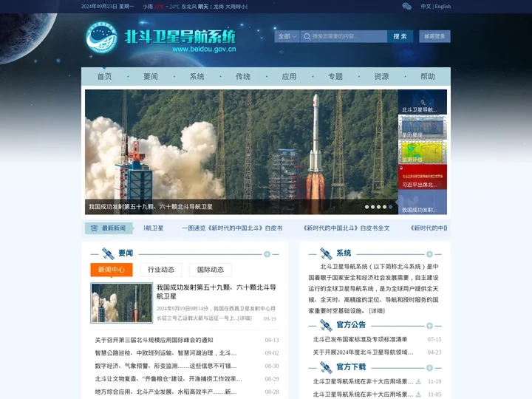Select third carousel slide dot
532x399 pixels.
[378, 207]
